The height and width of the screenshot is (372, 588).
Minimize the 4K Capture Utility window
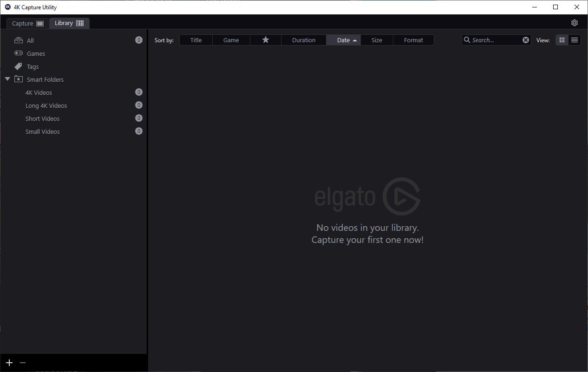click(534, 7)
